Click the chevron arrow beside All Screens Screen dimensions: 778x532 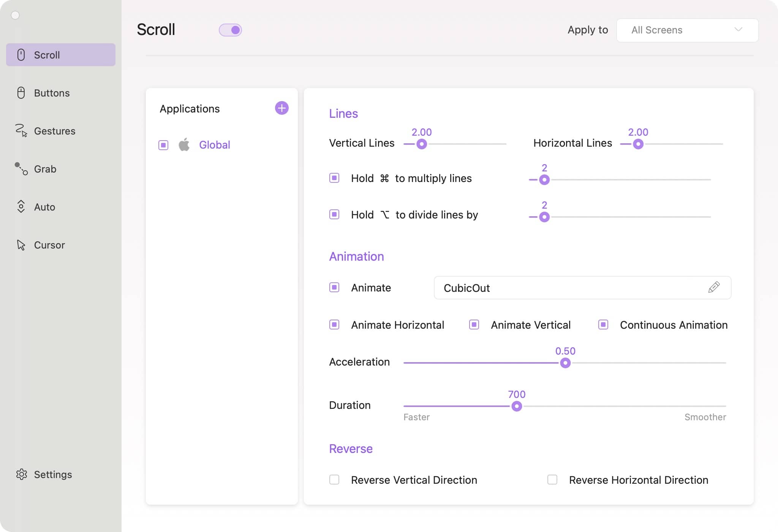pos(738,30)
